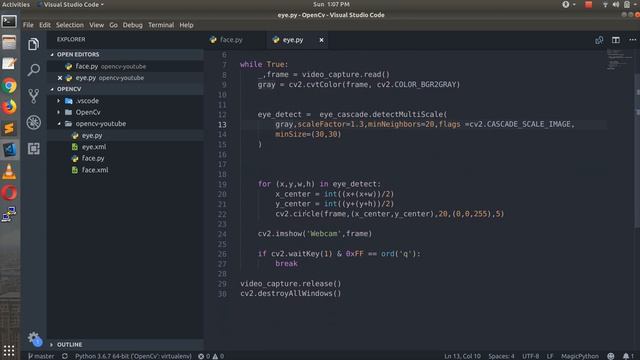Image resolution: width=640 pixels, height=360 pixels.
Task: Open the Search view in activity bar
Action: [33, 70]
